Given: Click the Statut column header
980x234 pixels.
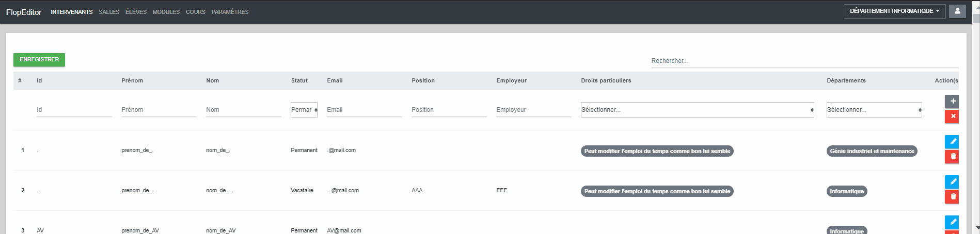Looking at the screenshot, I should [299, 81].
